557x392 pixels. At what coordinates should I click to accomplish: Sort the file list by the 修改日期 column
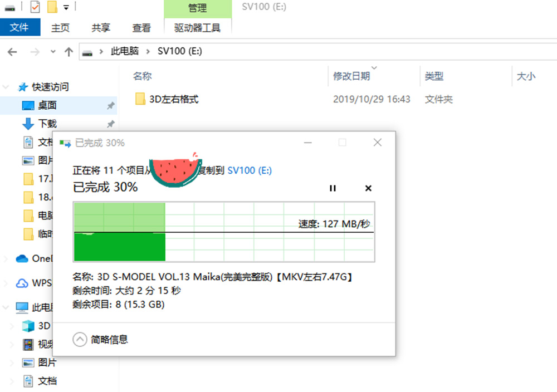click(x=351, y=76)
